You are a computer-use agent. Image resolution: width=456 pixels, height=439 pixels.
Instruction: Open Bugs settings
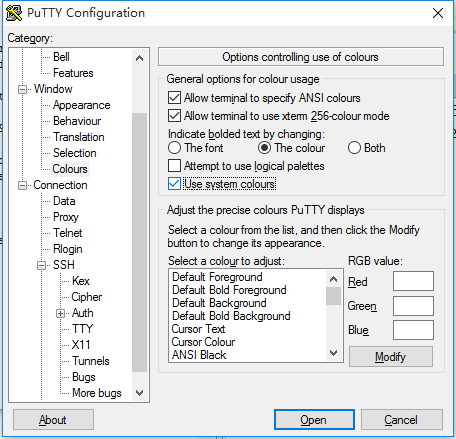84,377
